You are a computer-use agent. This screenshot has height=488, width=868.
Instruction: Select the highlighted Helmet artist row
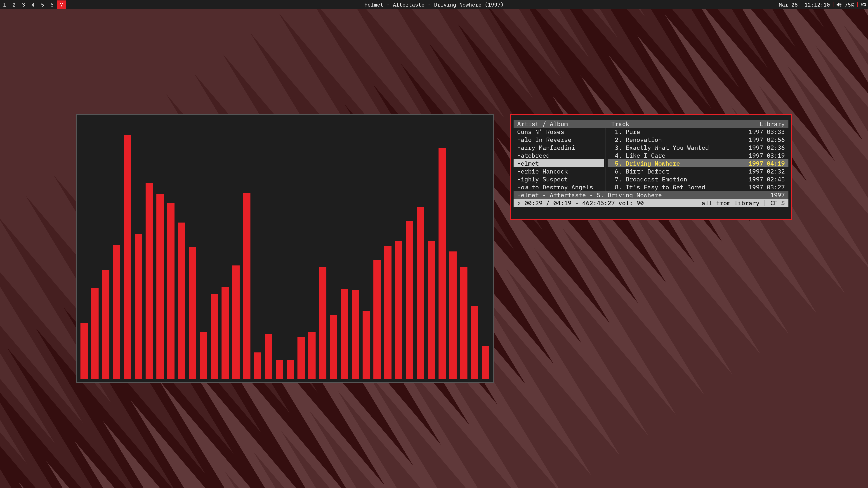(x=559, y=164)
